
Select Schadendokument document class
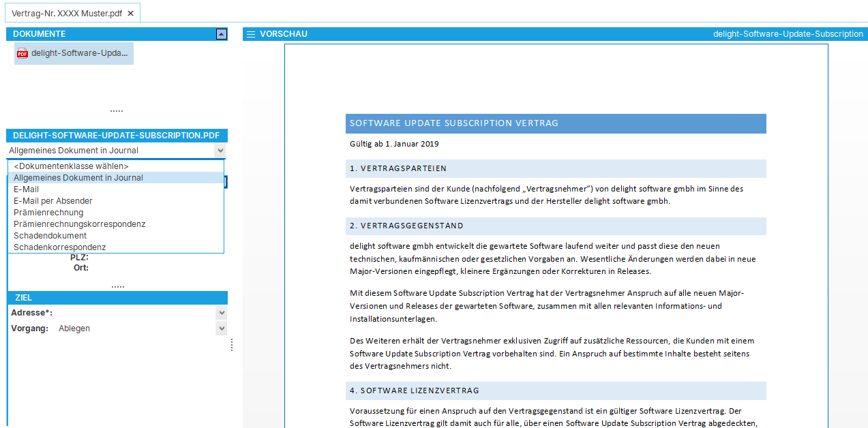50,236
